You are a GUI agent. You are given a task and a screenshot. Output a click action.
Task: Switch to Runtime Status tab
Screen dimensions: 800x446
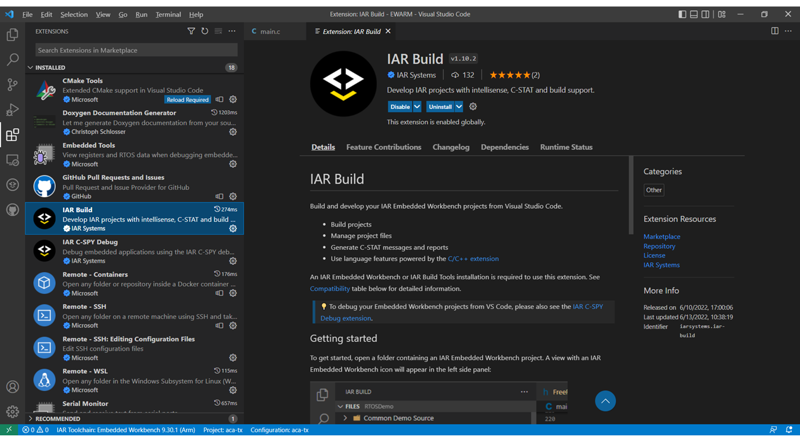566,147
